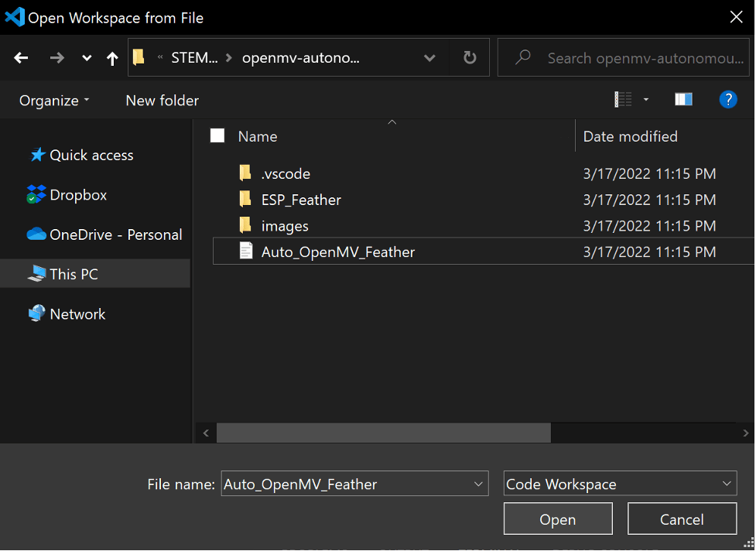Open the Organize menu

tap(54, 101)
